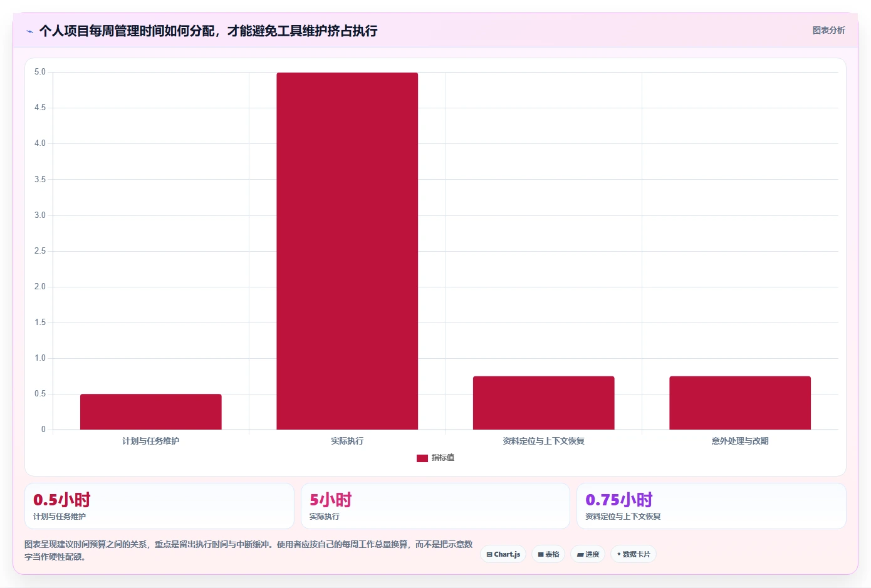Click the 图表分析 label in the header
The image size is (871, 588).
tap(828, 30)
